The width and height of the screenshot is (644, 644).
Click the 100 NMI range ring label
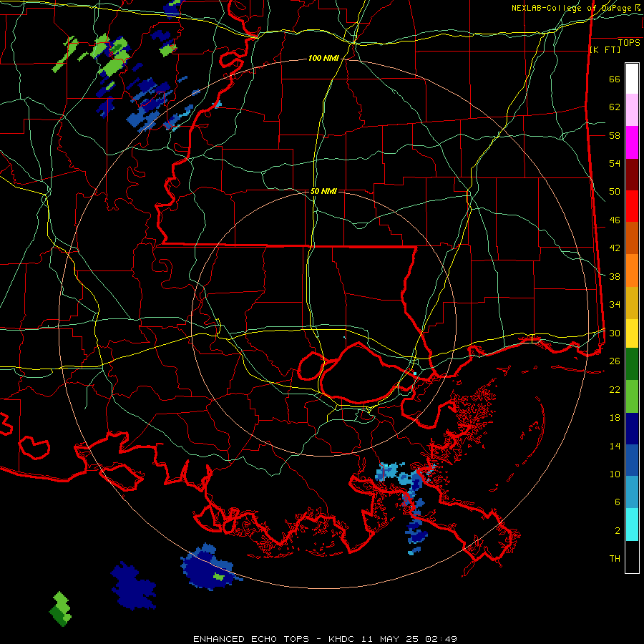pyautogui.click(x=323, y=59)
